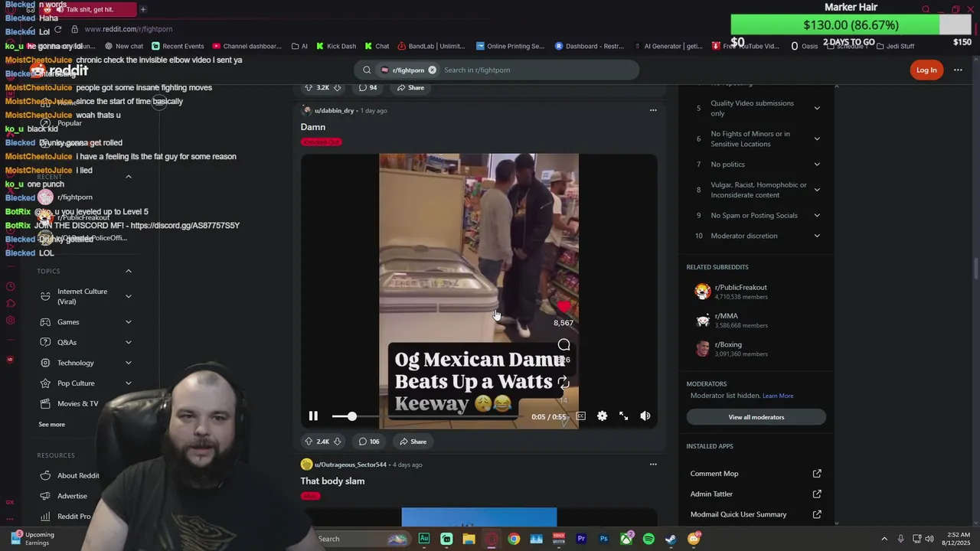Viewport: 980px width, 551px height.
Task: Open Comment Mop installed app
Action: (x=755, y=474)
